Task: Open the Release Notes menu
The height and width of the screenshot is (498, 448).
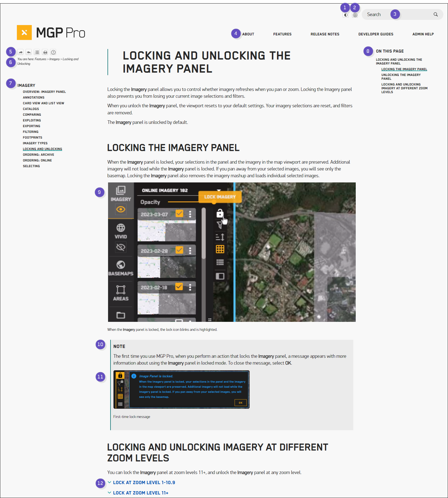Action: pyautogui.click(x=325, y=34)
